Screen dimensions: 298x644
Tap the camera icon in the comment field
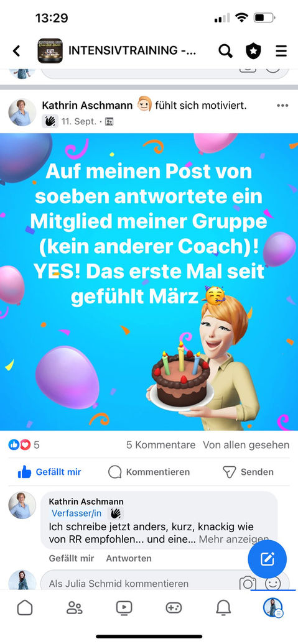click(x=248, y=583)
